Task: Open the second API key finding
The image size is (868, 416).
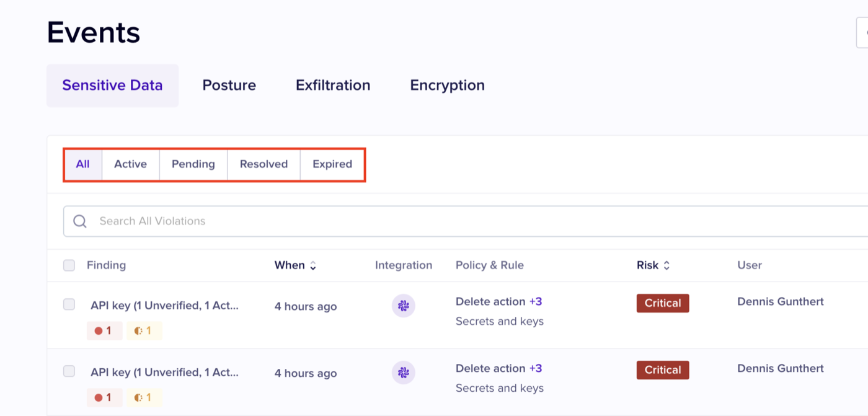Action: pyautogui.click(x=164, y=372)
